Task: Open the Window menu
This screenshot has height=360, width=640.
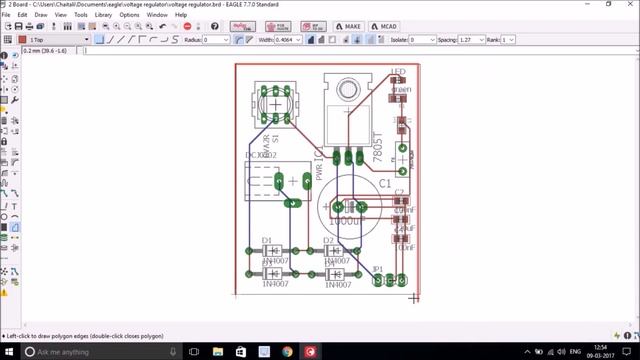Action: point(157,15)
